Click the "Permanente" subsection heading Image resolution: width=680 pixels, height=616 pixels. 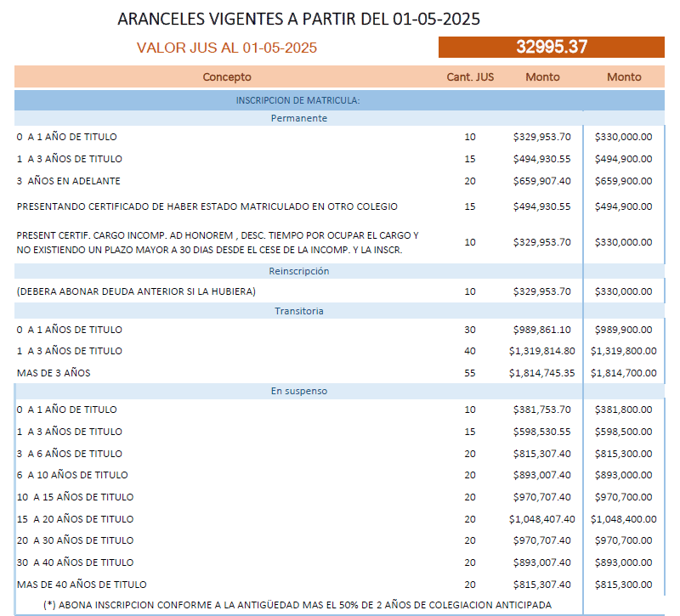[299, 118]
